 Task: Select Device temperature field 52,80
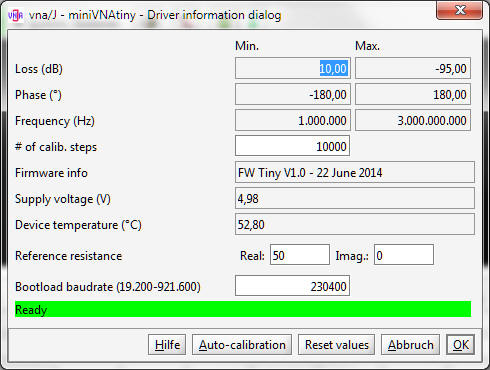click(355, 224)
